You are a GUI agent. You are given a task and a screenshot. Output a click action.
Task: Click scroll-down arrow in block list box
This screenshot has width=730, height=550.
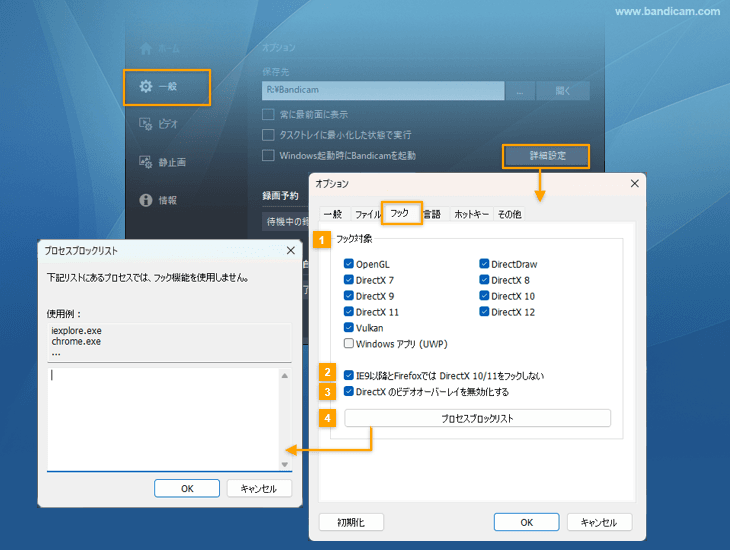[285, 464]
